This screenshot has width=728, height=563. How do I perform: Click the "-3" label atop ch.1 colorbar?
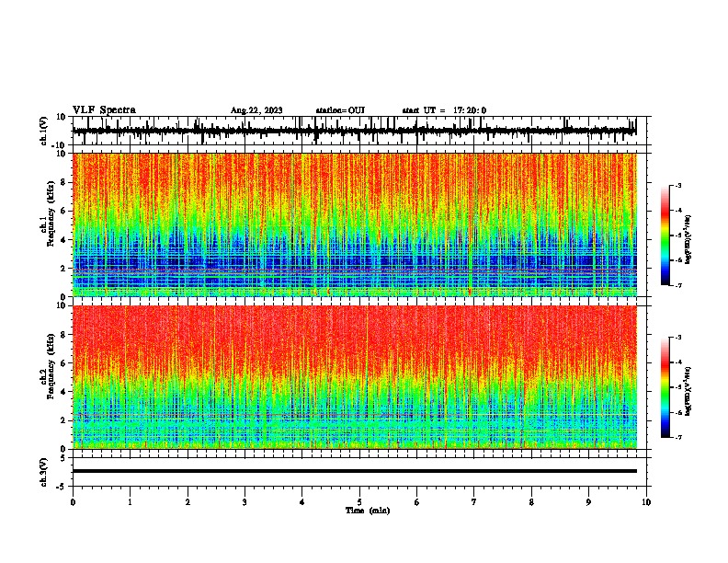coord(677,185)
